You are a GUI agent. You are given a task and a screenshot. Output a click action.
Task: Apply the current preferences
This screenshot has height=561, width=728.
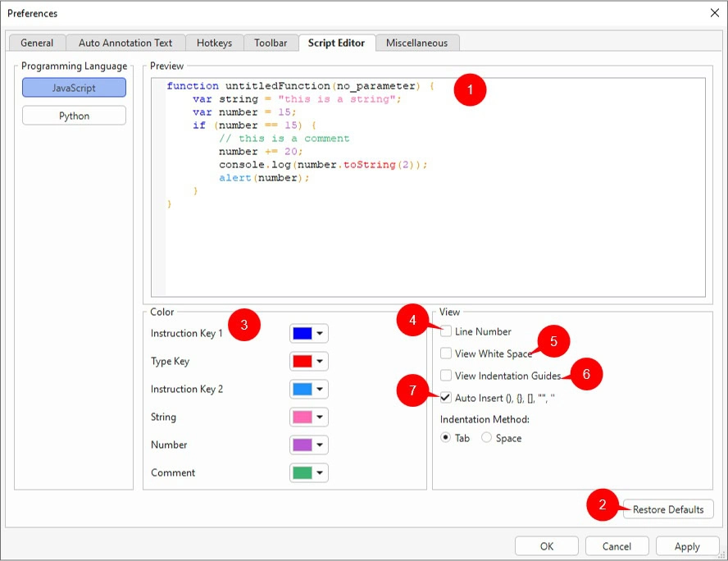click(x=687, y=545)
